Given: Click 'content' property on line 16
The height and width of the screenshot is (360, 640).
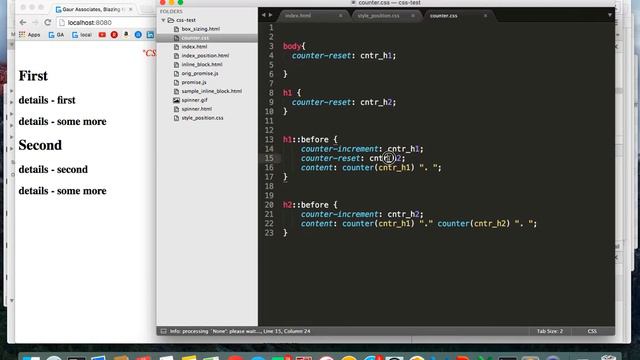Looking at the screenshot, I should pos(316,168).
